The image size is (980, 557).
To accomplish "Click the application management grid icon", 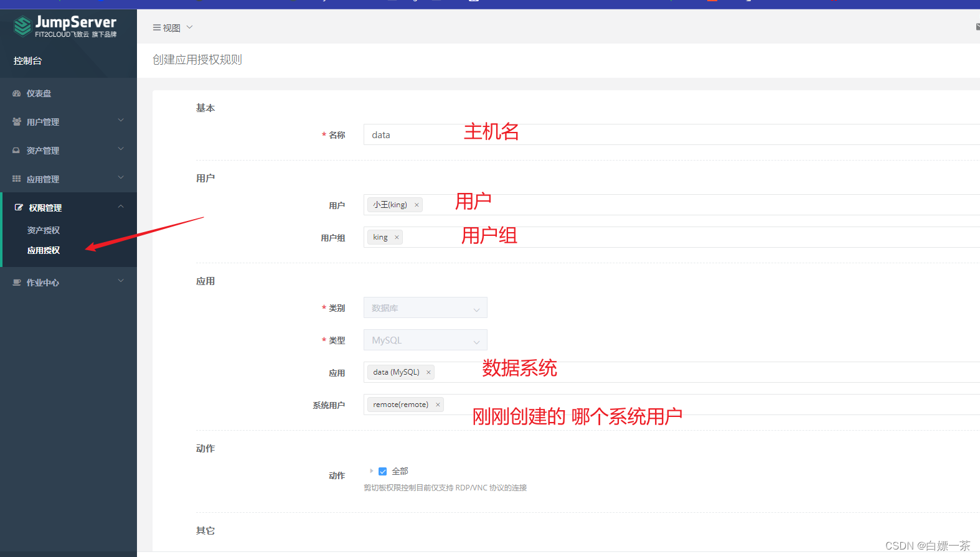I will click(17, 179).
